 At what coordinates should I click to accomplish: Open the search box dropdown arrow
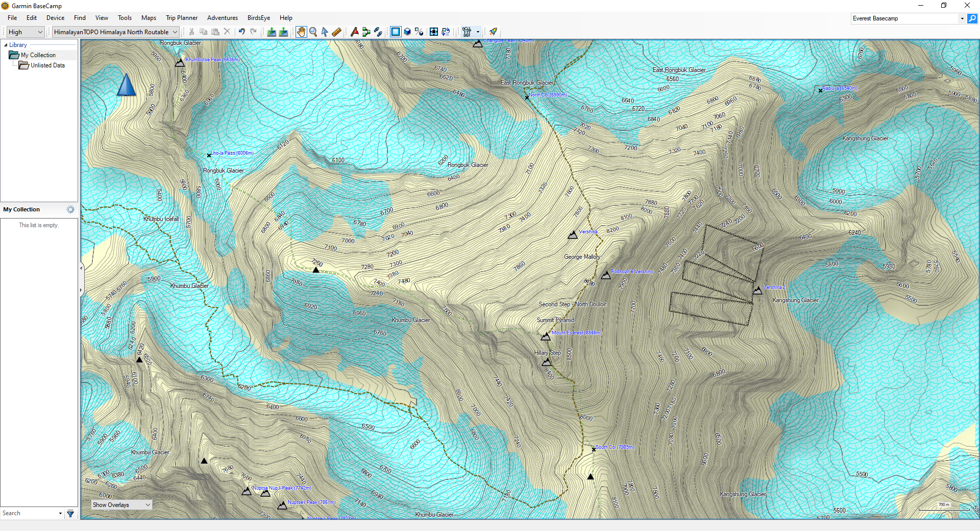962,18
